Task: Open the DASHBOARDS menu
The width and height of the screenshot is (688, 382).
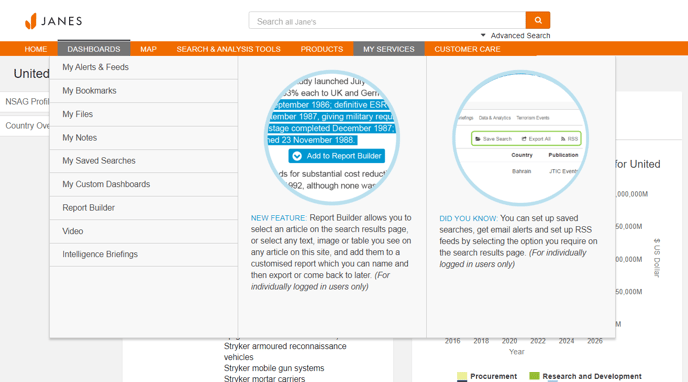Action: 94,49
